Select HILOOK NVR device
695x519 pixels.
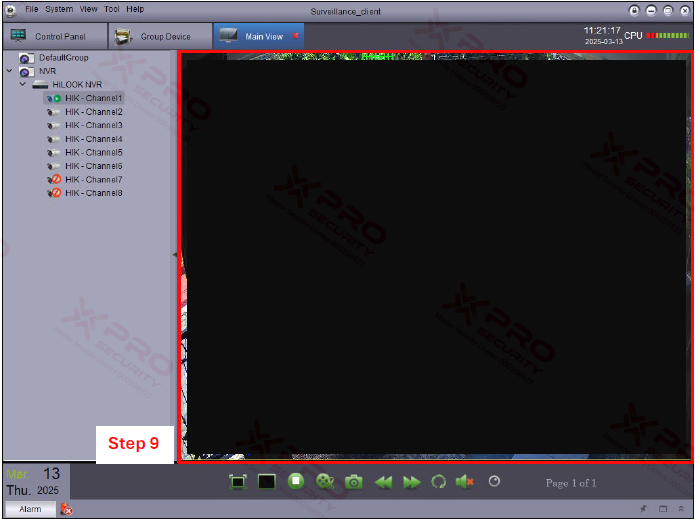coord(77,84)
